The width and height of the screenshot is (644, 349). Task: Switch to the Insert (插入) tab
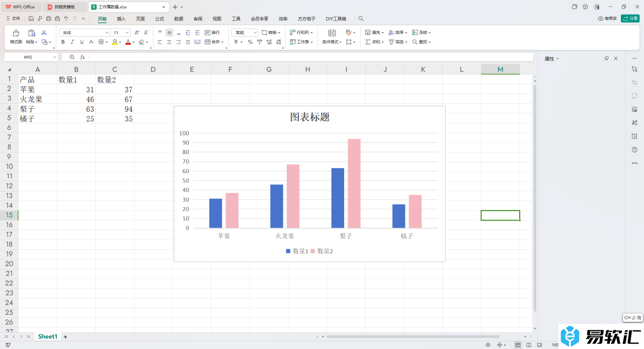tap(121, 19)
